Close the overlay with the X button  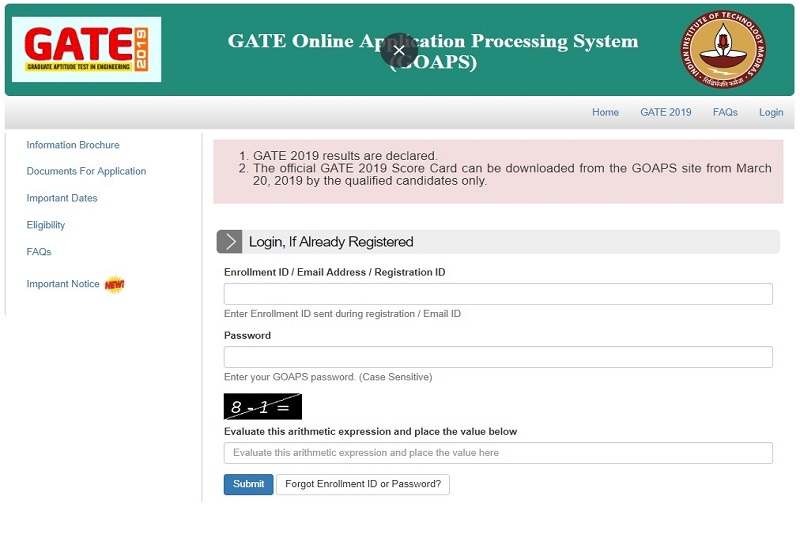tap(399, 49)
